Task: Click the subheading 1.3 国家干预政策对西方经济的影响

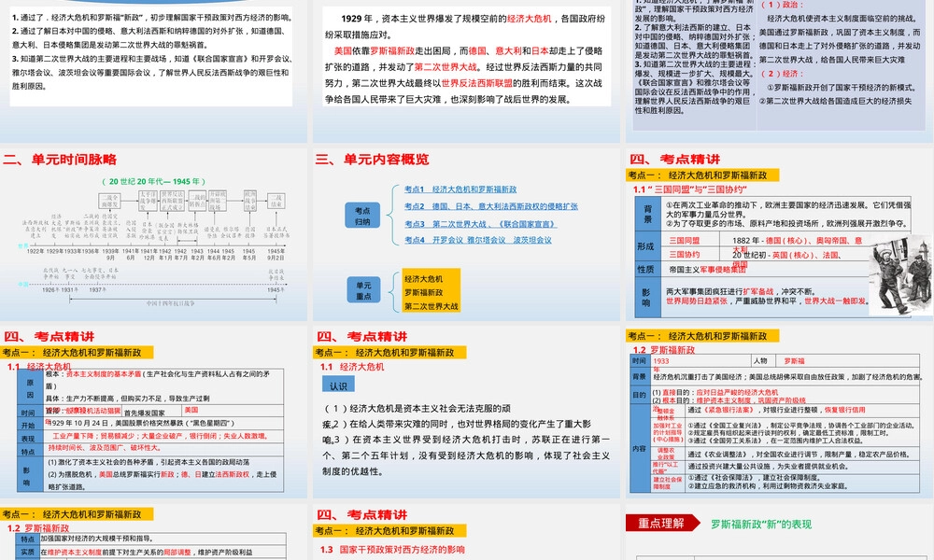Action: 392,550
